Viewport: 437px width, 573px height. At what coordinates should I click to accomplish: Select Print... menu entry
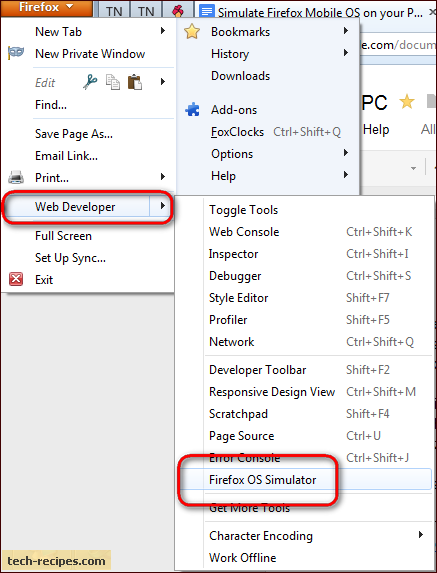87,178
